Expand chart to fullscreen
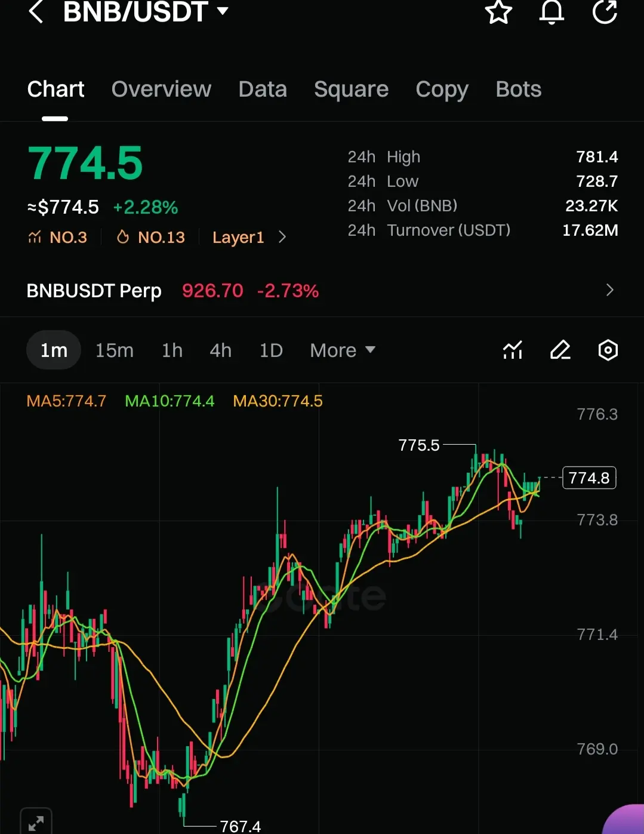644x834 pixels. coord(36,823)
